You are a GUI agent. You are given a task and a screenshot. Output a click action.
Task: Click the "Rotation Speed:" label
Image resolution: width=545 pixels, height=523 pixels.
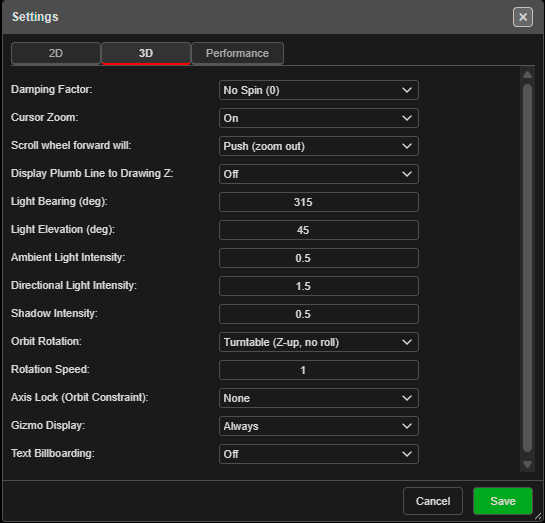click(x=50, y=369)
